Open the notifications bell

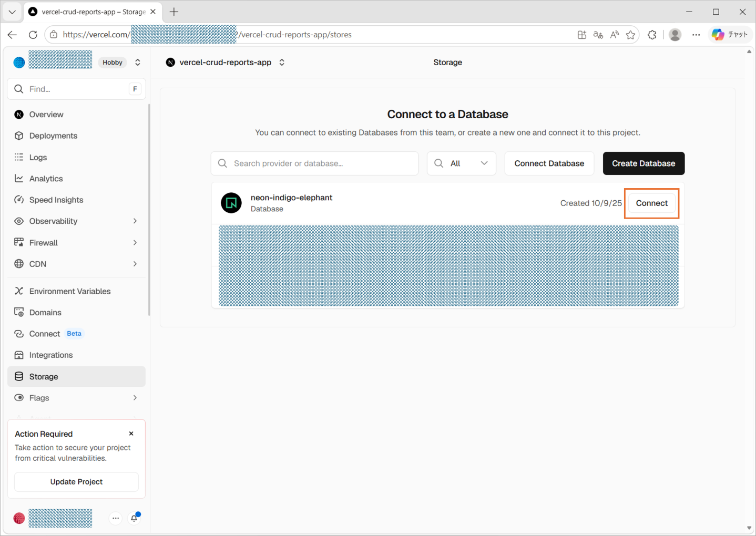(135, 518)
